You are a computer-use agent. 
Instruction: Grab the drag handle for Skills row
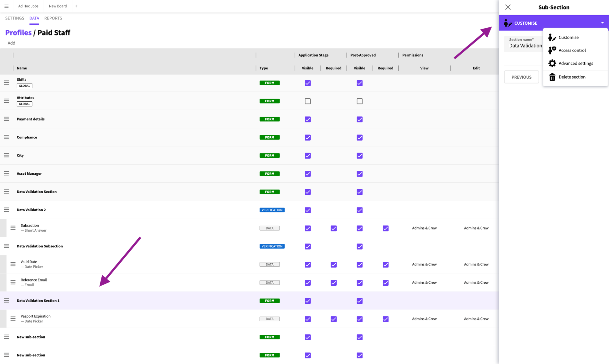pyautogui.click(x=6, y=82)
